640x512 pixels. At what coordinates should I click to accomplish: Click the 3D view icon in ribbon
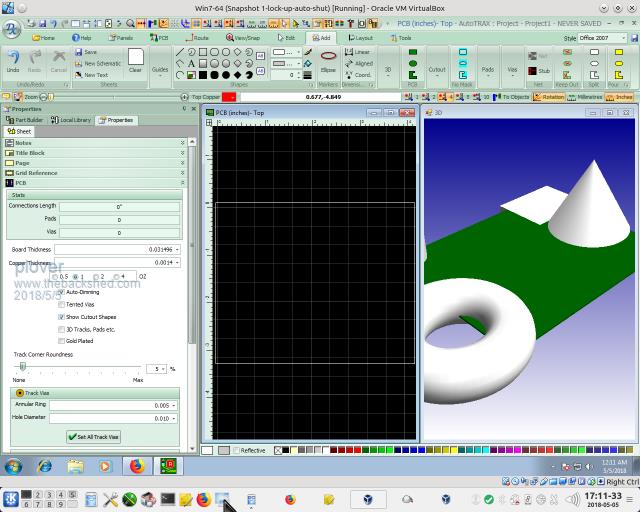(388, 69)
